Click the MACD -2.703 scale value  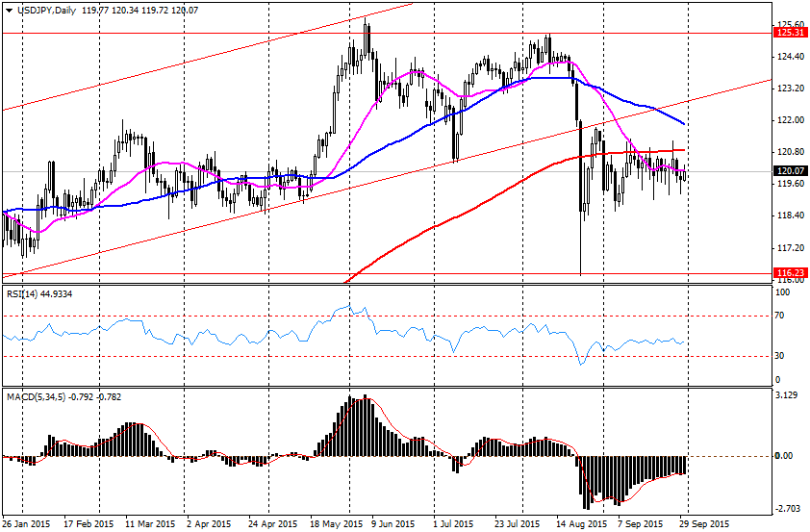(x=788, y=508)
